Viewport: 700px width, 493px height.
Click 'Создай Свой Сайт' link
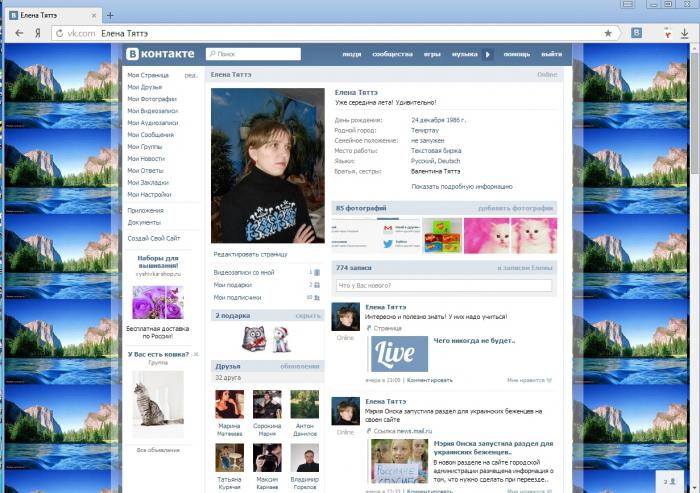[x=154, y=238]
